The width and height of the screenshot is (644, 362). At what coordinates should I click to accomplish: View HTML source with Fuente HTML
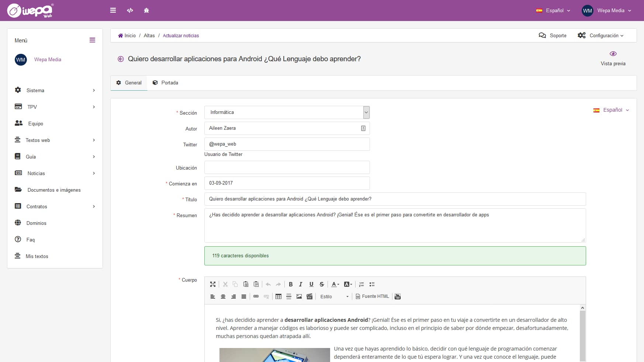point(372,296)
